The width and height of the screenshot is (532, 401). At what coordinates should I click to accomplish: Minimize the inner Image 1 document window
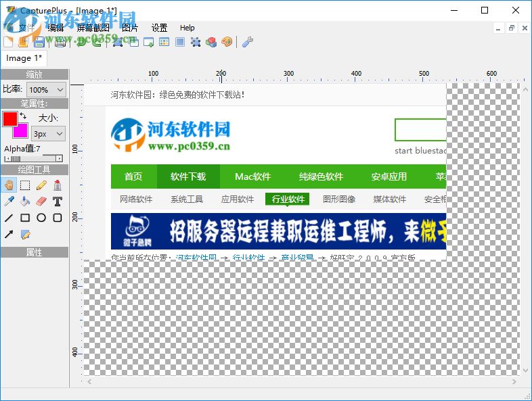498,28
